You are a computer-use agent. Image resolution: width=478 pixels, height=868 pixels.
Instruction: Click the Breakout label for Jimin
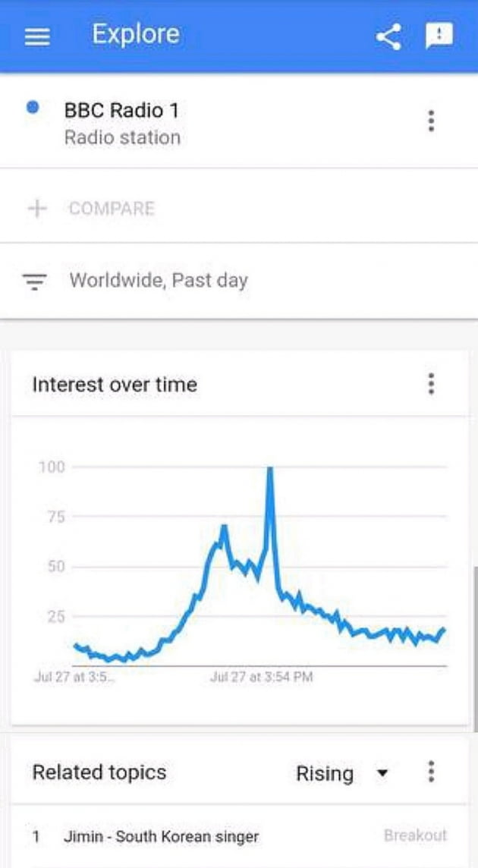tap(415, 835)
